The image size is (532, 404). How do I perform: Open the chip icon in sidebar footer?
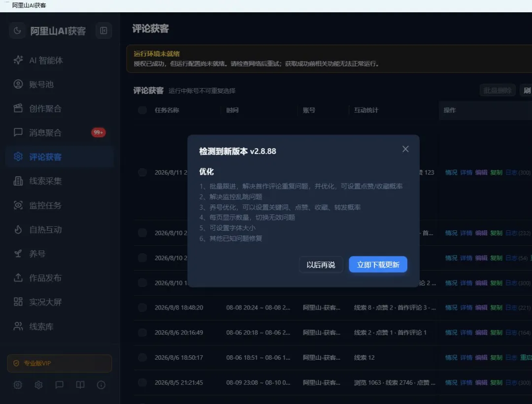18,385
